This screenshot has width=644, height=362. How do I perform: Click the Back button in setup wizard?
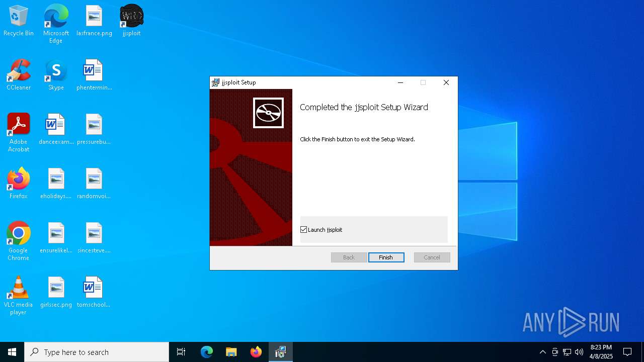(x=349, y=257)
